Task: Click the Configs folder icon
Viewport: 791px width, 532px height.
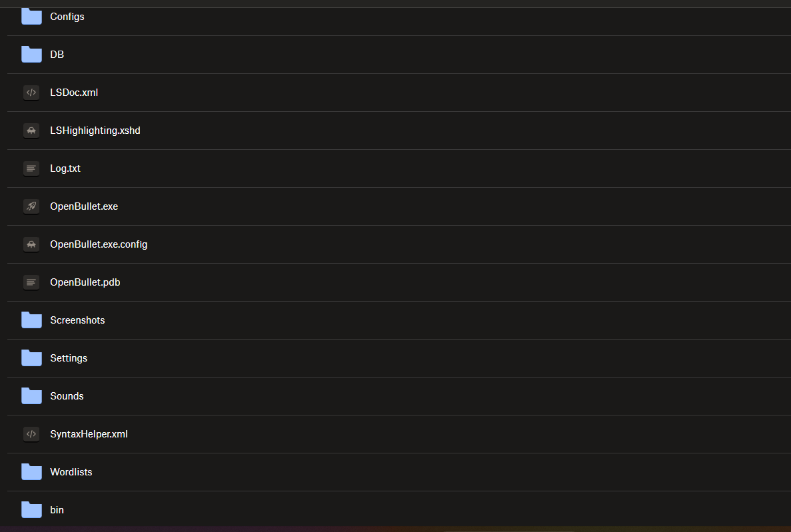Action: pos(31,17)
